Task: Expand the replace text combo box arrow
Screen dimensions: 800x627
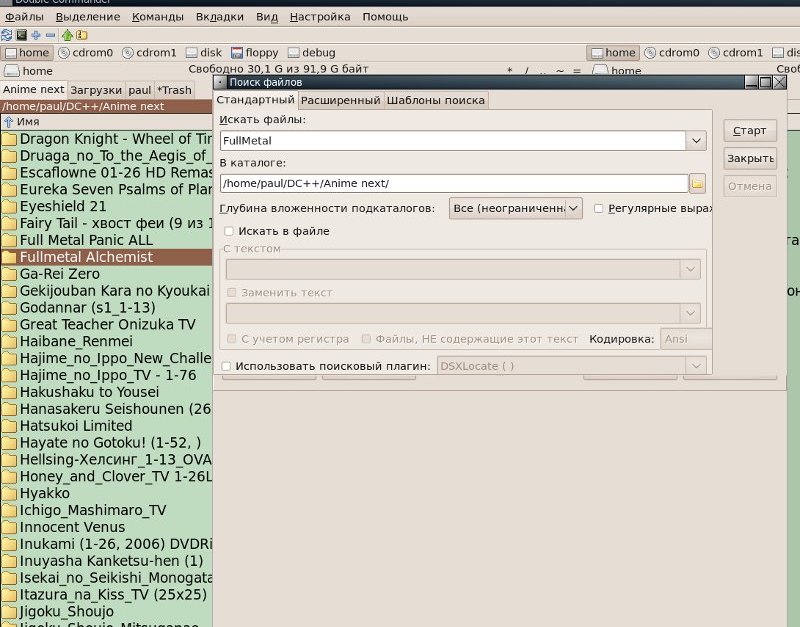Action: pos(690,313)
